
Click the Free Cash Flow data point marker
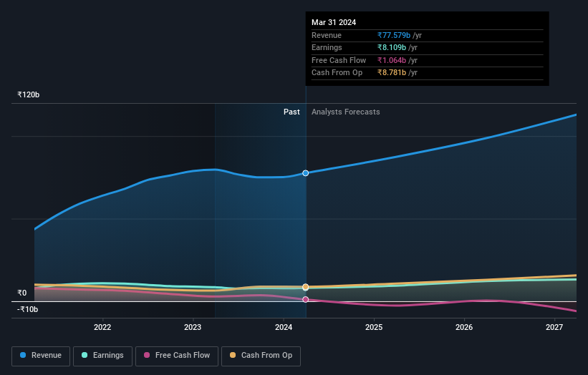coord(306,299)
